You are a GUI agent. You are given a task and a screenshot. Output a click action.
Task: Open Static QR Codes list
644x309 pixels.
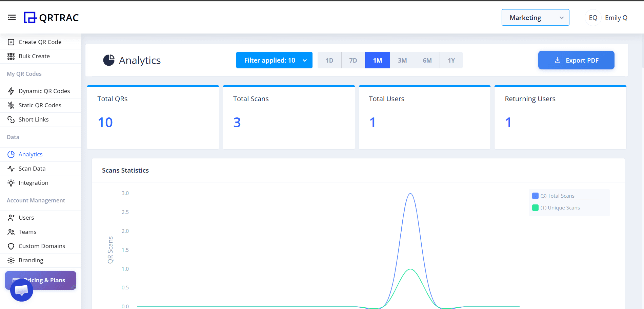(40, 105)
